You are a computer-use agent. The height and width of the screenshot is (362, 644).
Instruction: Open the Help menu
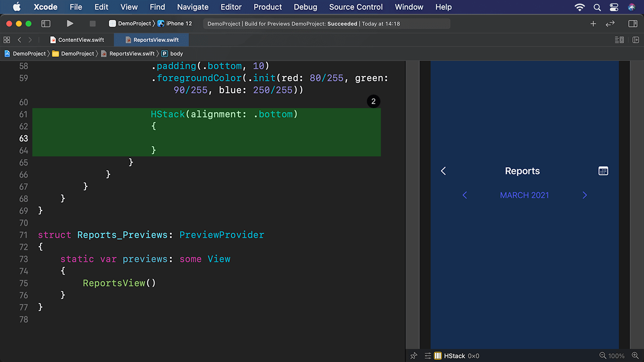pos(443,7)
